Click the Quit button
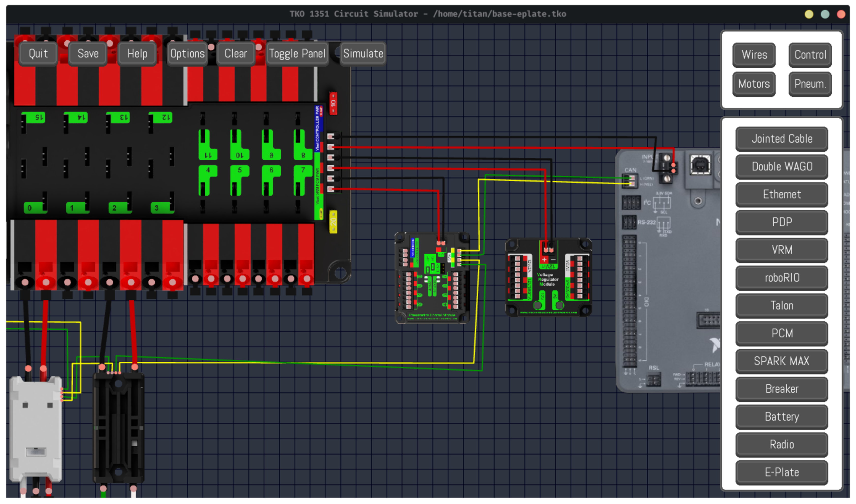This screenshot has width=856, height=504. click(38, 54)
